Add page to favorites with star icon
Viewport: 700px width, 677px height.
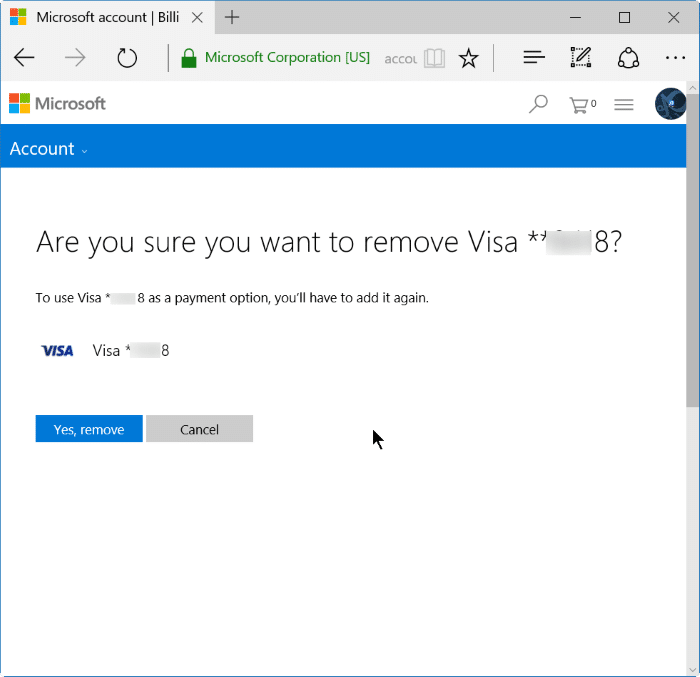tap(469, 58)
